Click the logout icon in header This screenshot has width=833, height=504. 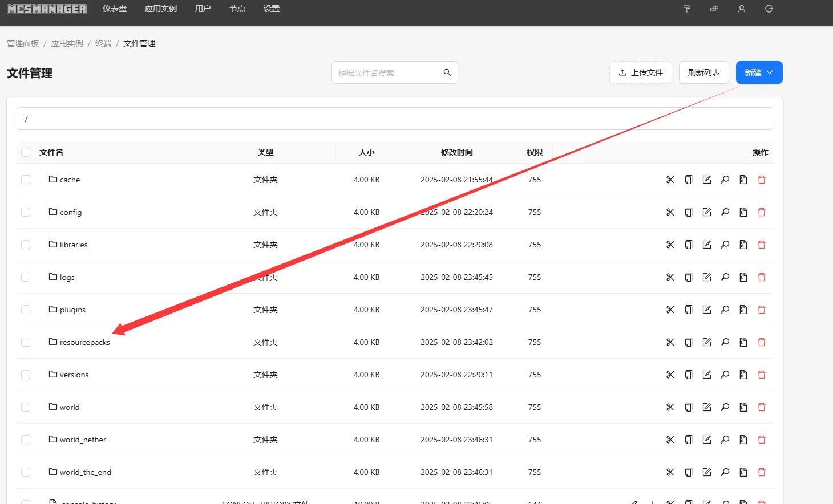click(x=769, y=9)
